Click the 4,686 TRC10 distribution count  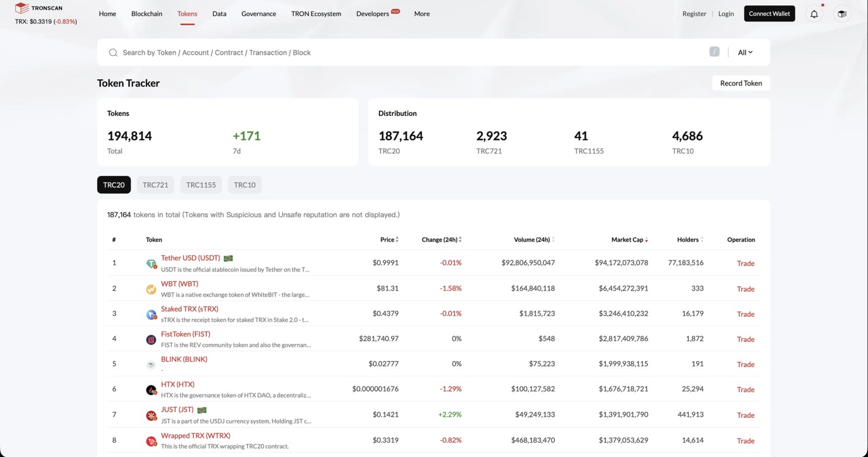(687, 136)
